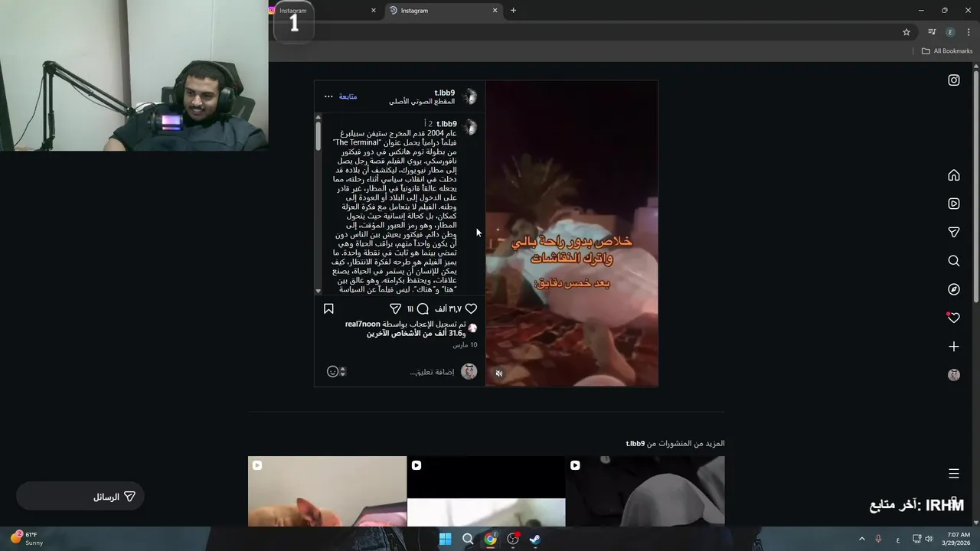Viewport: 980px width, 551px height.
Task: Open profile avatar in the sidebar
Action: pos(954,375)
